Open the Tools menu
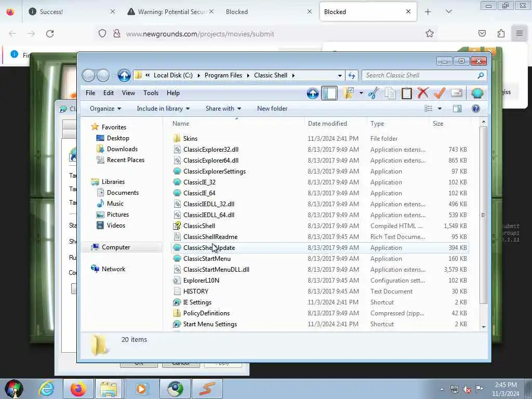The image size is (532, 399). tap(151, 93)
